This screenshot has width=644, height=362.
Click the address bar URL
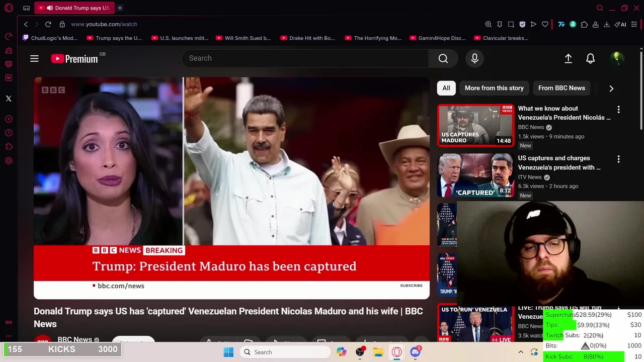tap(104, 24)
